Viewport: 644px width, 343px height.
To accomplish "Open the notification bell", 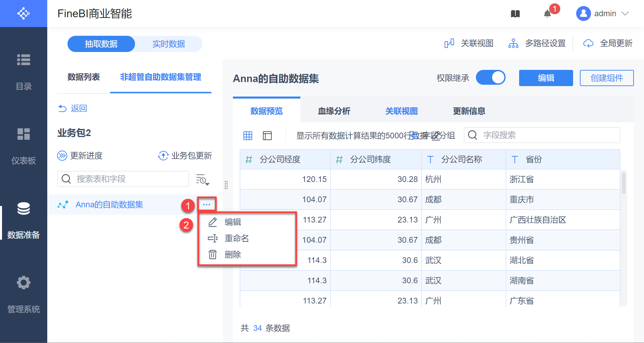I will (547, 14).
